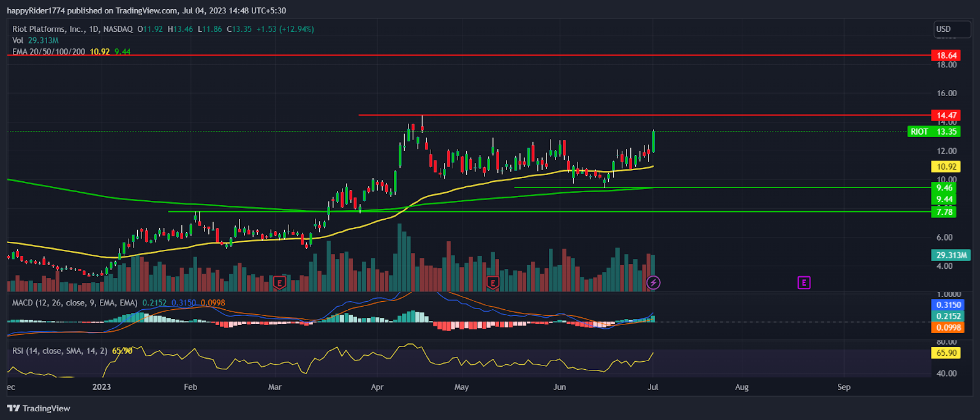The width and height of the screenshot is (980, 420).
Task: Click the EMA 20/50/100/200 indicator legend
Action: click(x=48, y=51)
